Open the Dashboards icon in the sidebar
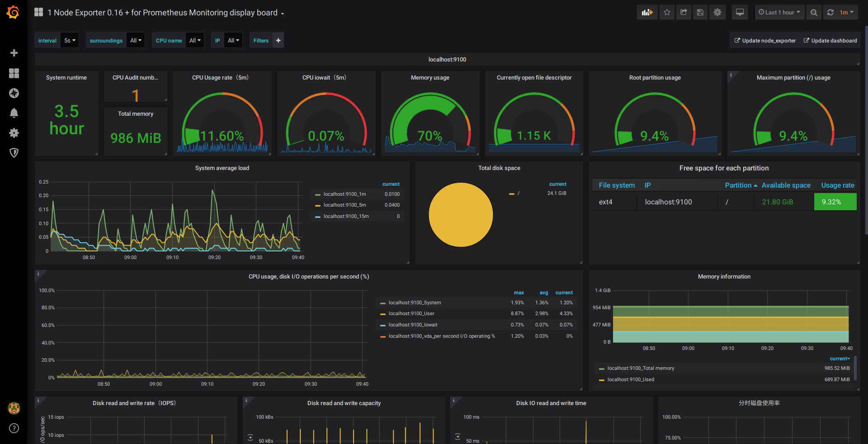The image size is (868, 444). 14,73
